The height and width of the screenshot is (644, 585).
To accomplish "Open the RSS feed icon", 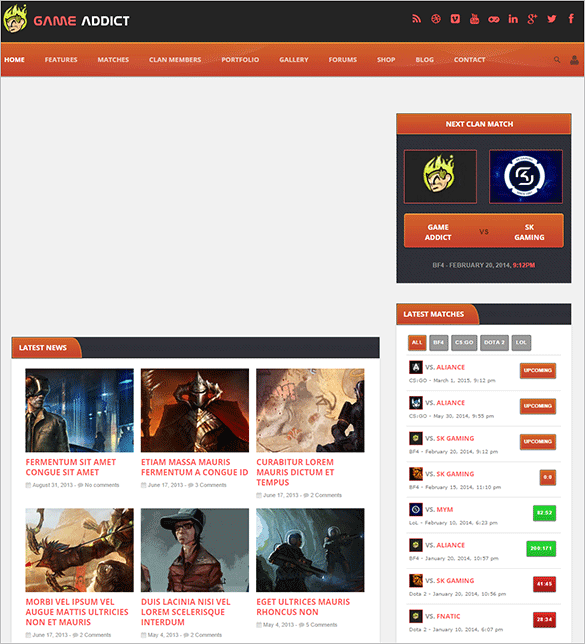I will (417, 19).
